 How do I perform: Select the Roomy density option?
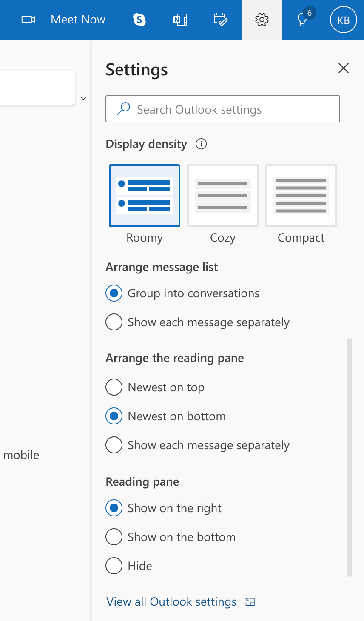[x=144, y=195]
